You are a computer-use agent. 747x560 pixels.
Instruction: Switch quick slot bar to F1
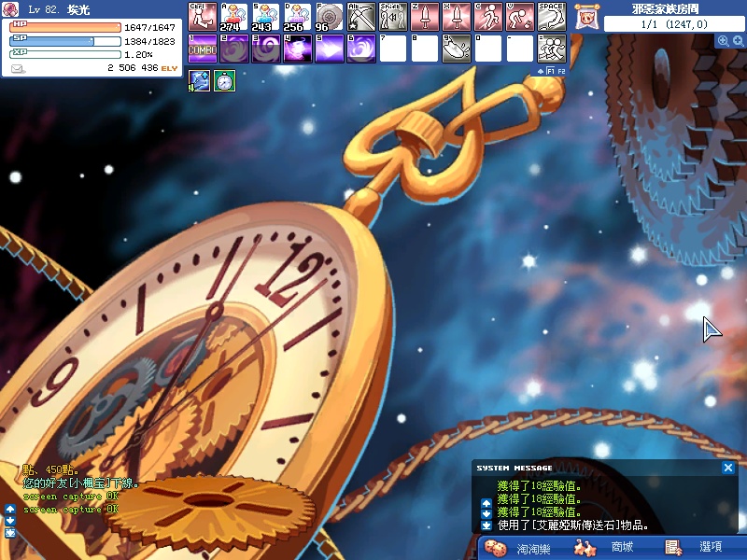[550, 71]
